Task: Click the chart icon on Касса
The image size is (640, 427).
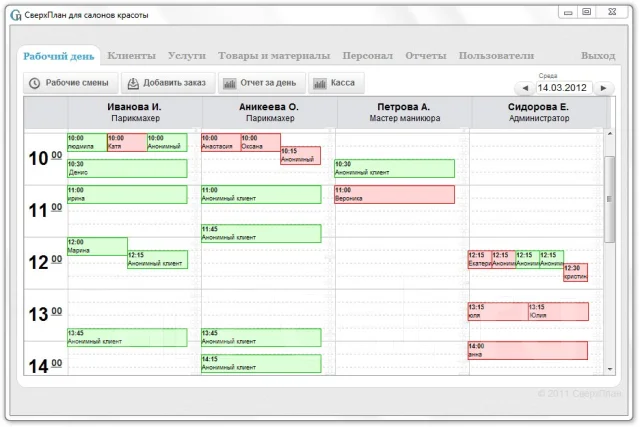Action: click(320, 84)
